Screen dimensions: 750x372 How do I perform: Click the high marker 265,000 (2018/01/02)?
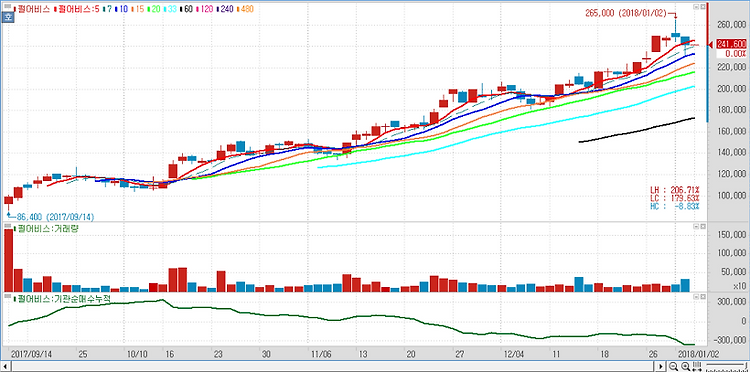coord(626,13)
